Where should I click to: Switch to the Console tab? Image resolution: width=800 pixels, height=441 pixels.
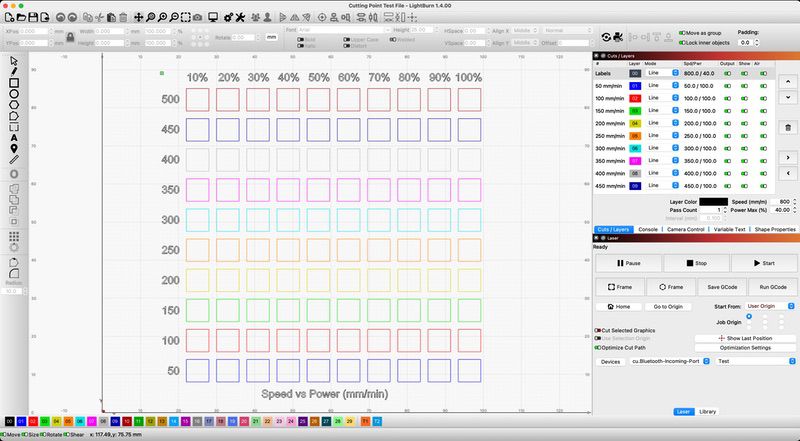coord(649,229)
